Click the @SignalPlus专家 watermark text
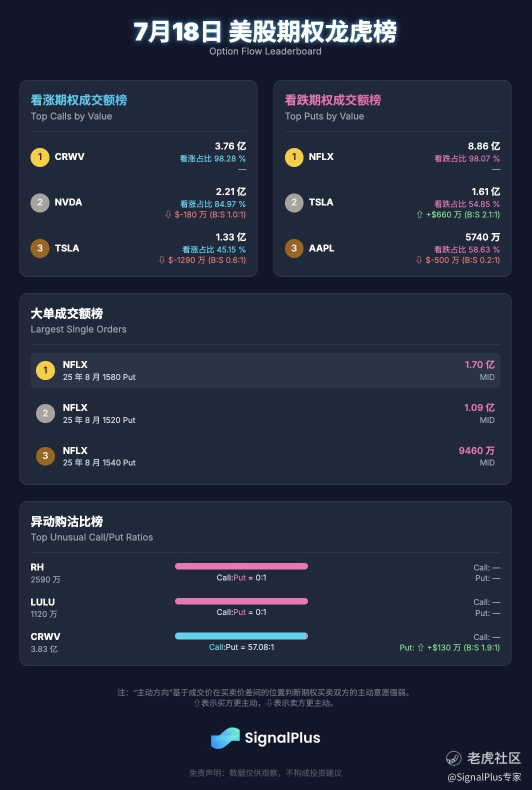The width and height of the screenshot is (532, 790). pyautogui.click(x=484, y=777)
